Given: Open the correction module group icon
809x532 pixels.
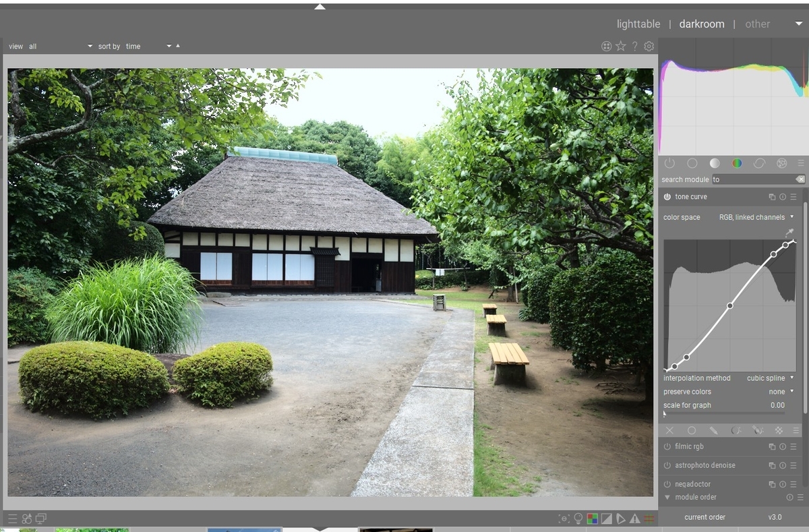Looking at the screenshot, I should click(x=759, y=163).
